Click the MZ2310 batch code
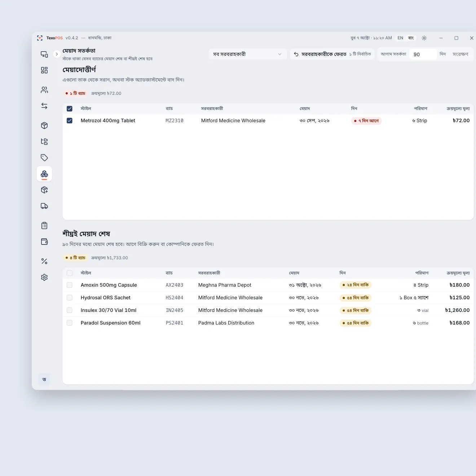This screenshot has height=476, width=476. pyautogui.click(x=175, y=120)
